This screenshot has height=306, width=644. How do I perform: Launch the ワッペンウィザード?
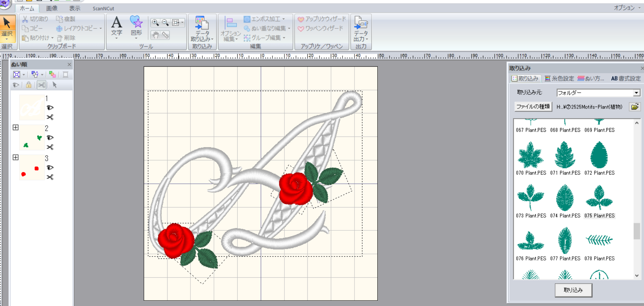pyautogui.click(x=320, y=28)
